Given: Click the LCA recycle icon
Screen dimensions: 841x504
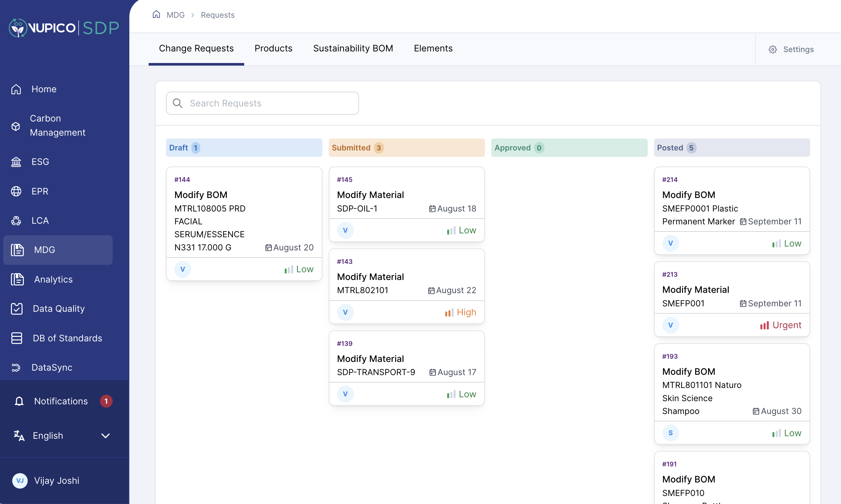Looking at the screenshot, I should coord(16,221).
